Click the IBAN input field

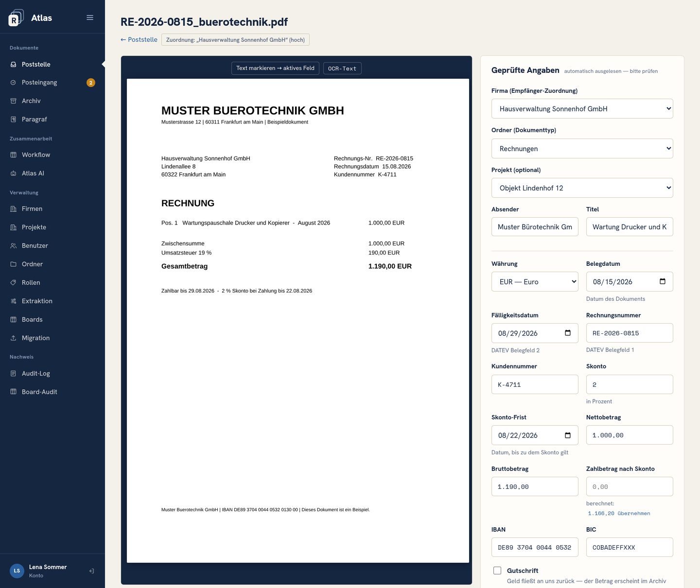click(x=535, y=547)
